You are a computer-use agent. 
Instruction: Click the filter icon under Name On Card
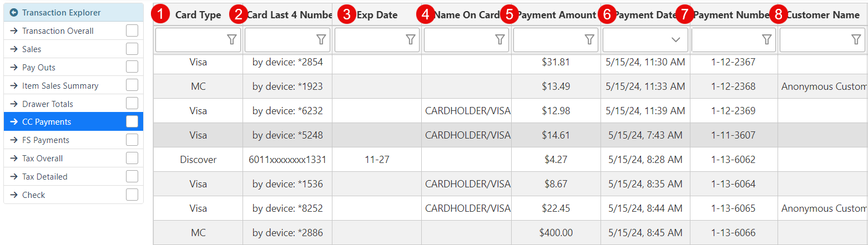point(499,39)
